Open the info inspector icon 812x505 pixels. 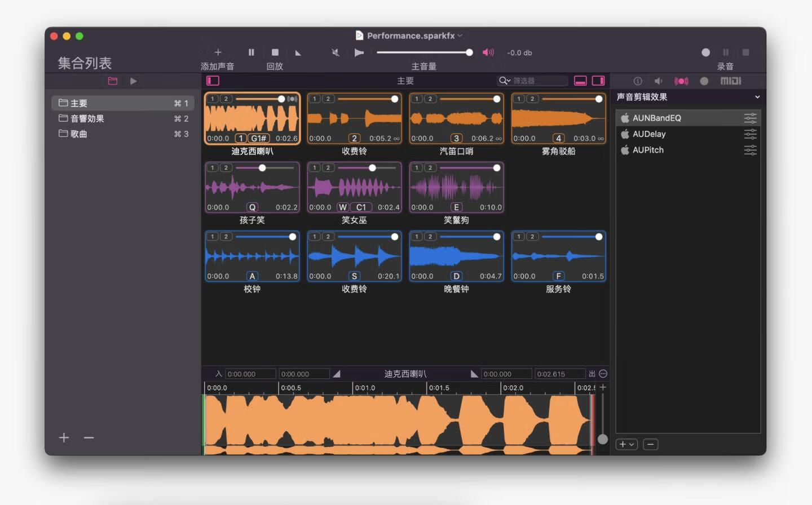638,81
